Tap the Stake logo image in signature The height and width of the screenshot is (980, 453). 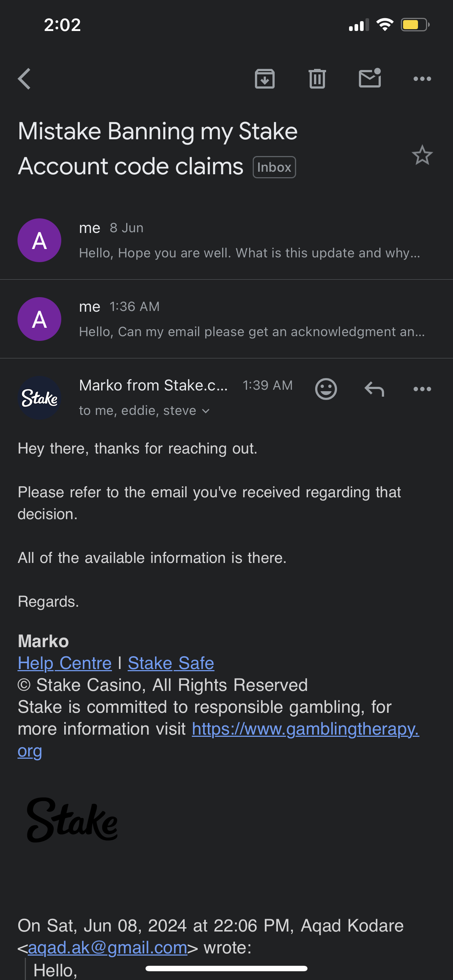click(x=72, y=820)
